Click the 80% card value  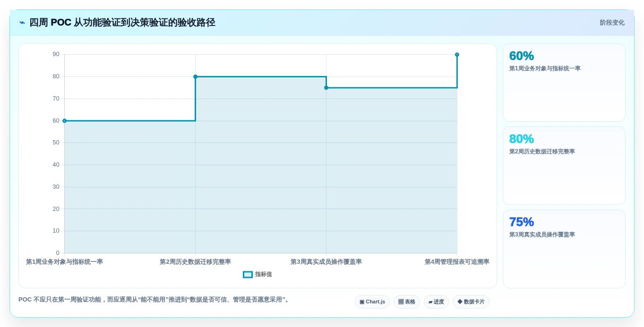coord(522,139)
